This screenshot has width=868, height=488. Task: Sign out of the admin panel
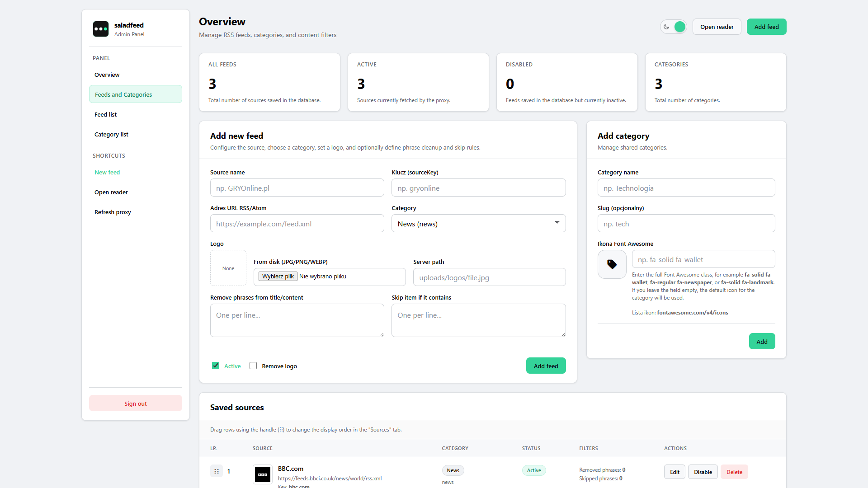point(135,403)
